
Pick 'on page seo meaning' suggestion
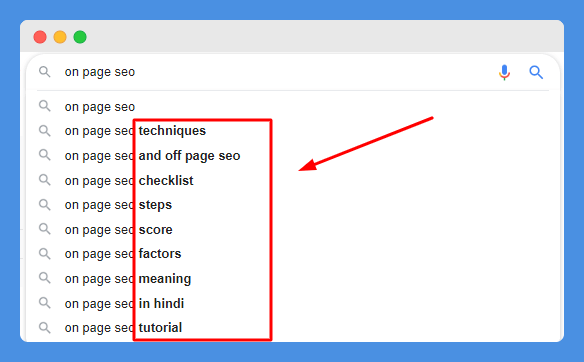point(128,279)
